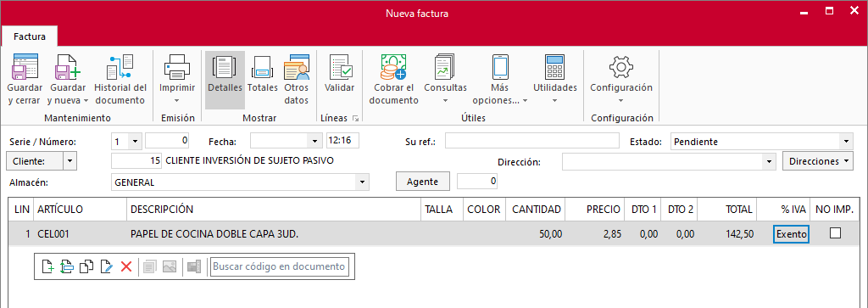Screen dimensions: 868x308
Task: Click Líneas group dialog launcher icon
Action: [355, 119]
